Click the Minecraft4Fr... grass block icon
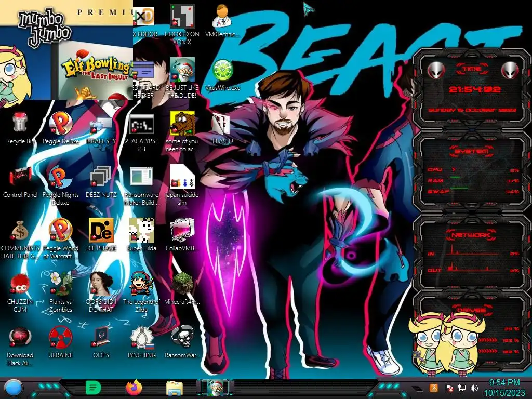 click(182, 288)
